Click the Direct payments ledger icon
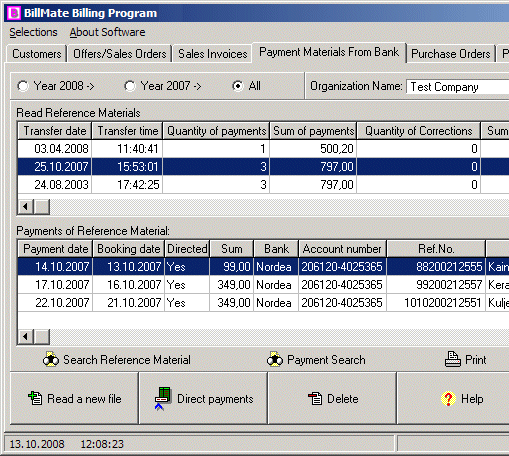509x456 pixels. pos(163,398)
